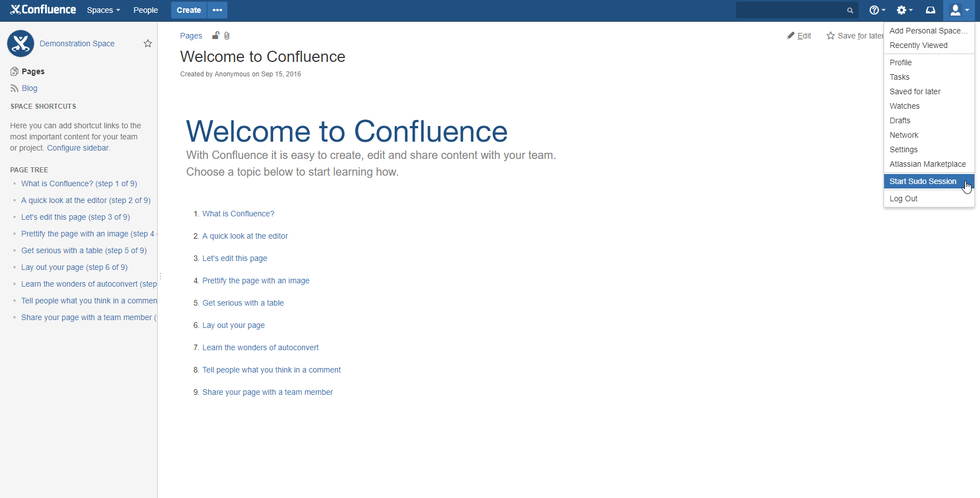
Task: Open the administration gear menu
Action: [x=904, y=10]
